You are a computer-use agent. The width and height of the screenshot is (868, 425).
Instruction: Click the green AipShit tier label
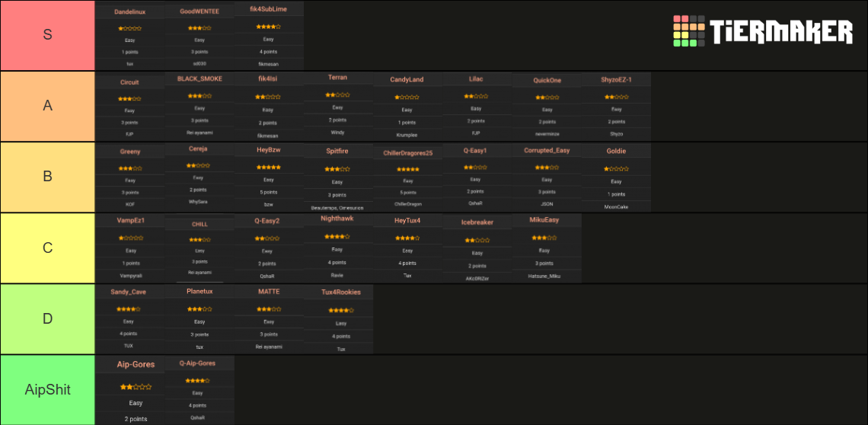(48, 389)
